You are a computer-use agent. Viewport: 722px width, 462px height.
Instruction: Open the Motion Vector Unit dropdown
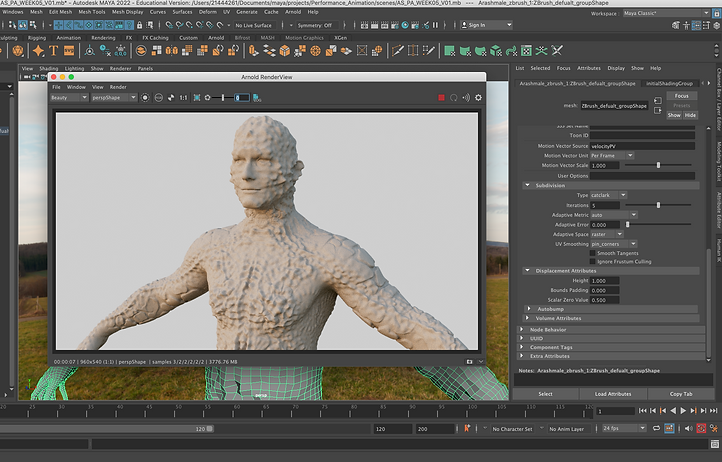point(612,156)
